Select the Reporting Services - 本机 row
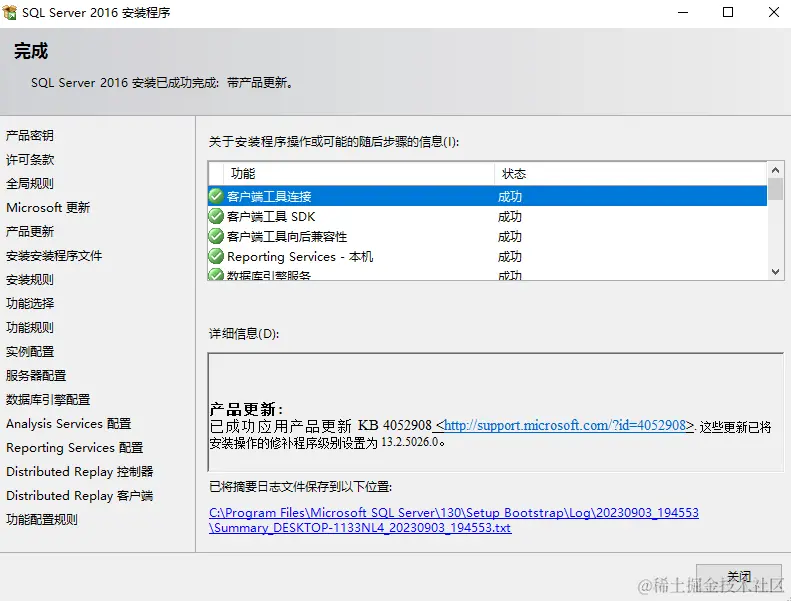This screenshot has width=791, height=601. [x=487, y=256]
